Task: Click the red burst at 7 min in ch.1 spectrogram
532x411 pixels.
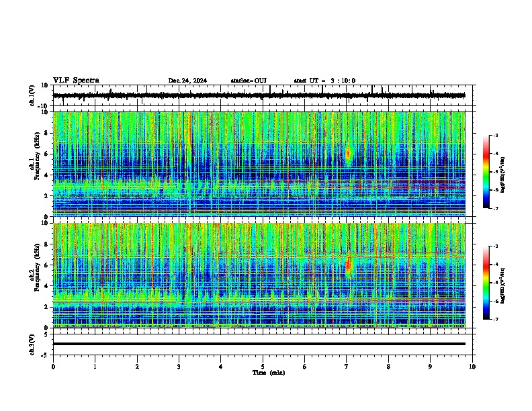Action: (x=348, y=154)
